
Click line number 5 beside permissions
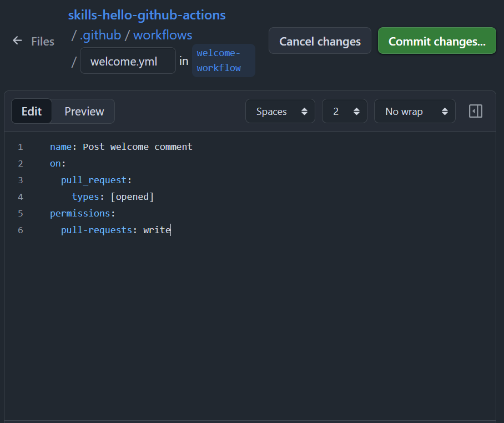(x=21, y=213)
